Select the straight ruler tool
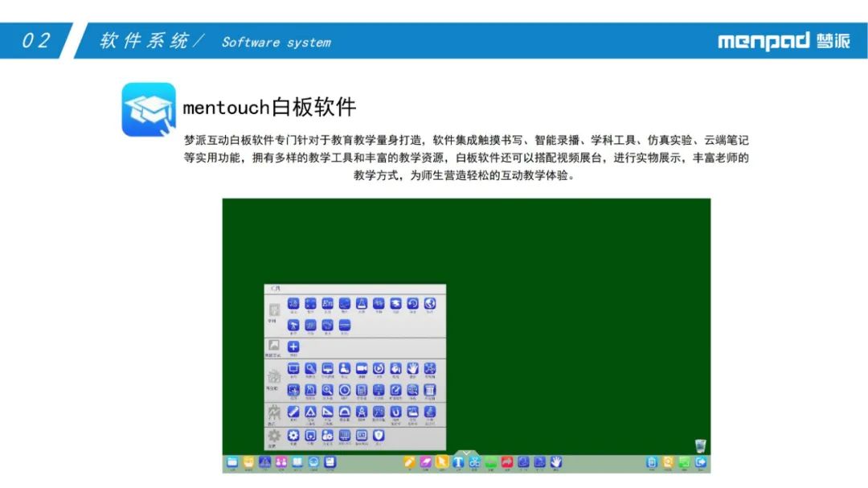868x488 pixels. (x=293, y=412)
